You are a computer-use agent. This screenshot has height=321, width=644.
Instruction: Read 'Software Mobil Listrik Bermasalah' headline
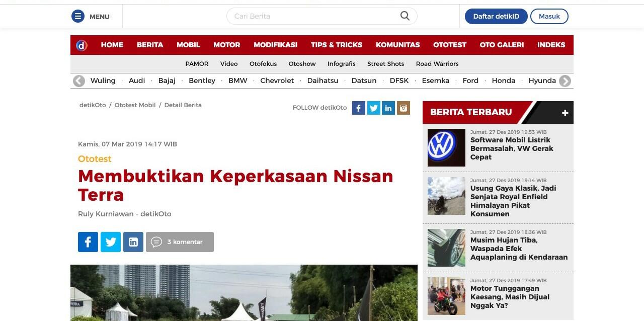pyautogui.click(x=512, y=148)
